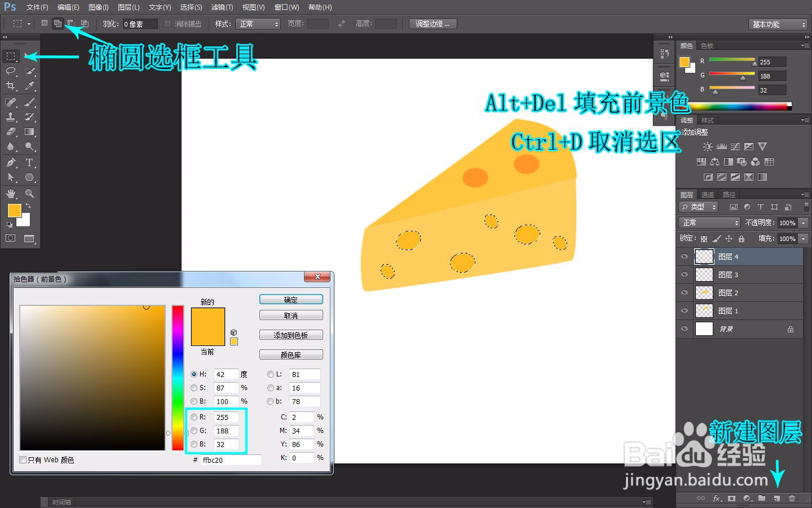Select the Lasso tool
Viewport: 812px width, 508px height.
[11, 71]
